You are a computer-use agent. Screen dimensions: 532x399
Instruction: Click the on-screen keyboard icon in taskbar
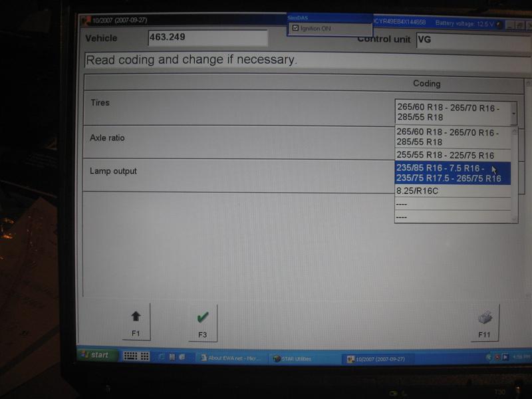(x=130, y=356)
